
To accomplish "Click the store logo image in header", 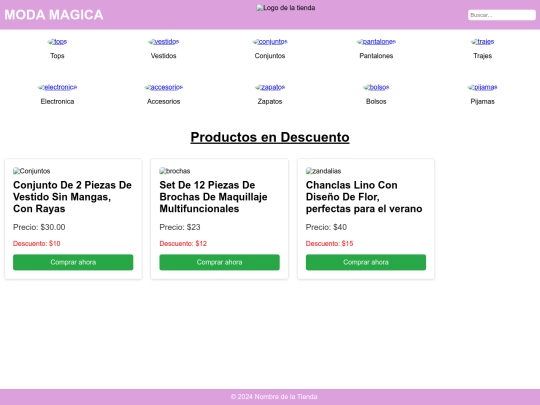I will point(285,8).
